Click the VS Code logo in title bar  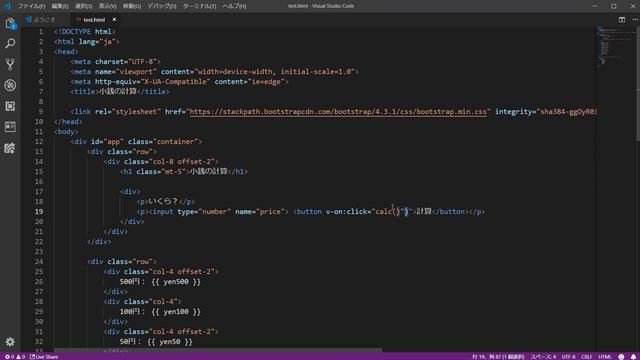(7, 6)
